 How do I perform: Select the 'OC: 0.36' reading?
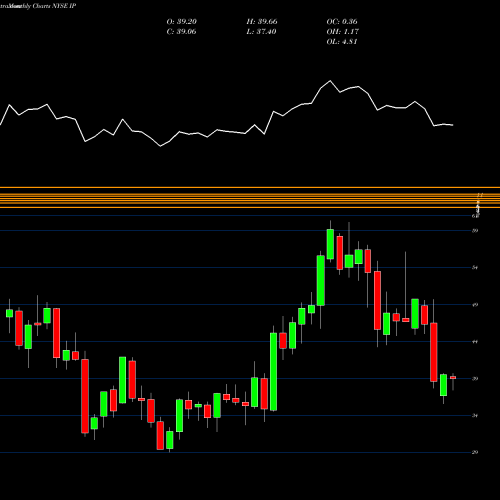pos(342,22)
